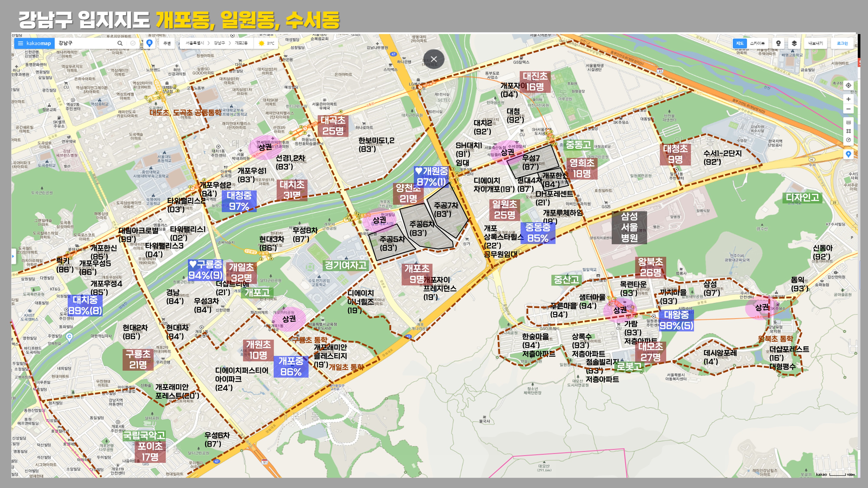This screenshot has width=868, height=488.
Task: Click the 로그인 login link
Action: [x=842, y=43]
